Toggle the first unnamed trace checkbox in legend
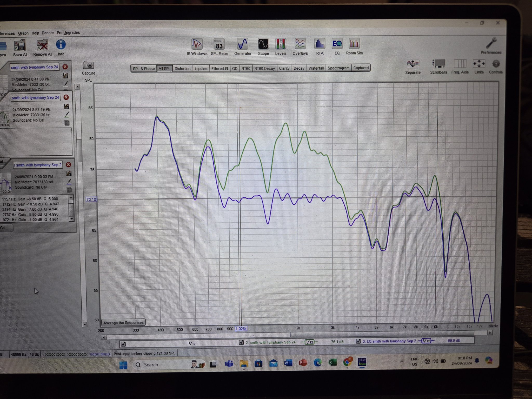The height and width of the screenshot is (399, 532). coord(123,344)
